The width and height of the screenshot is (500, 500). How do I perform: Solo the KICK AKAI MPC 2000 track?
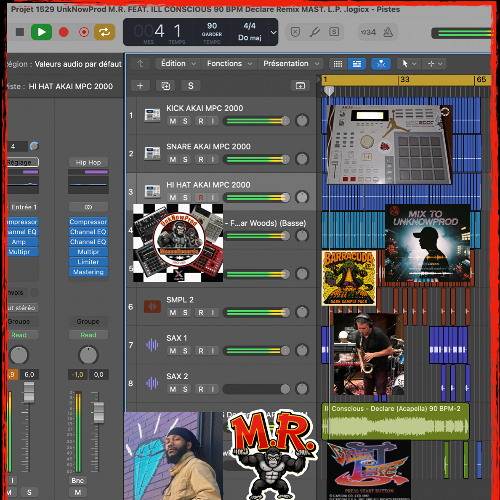click(x=185, y=121)
